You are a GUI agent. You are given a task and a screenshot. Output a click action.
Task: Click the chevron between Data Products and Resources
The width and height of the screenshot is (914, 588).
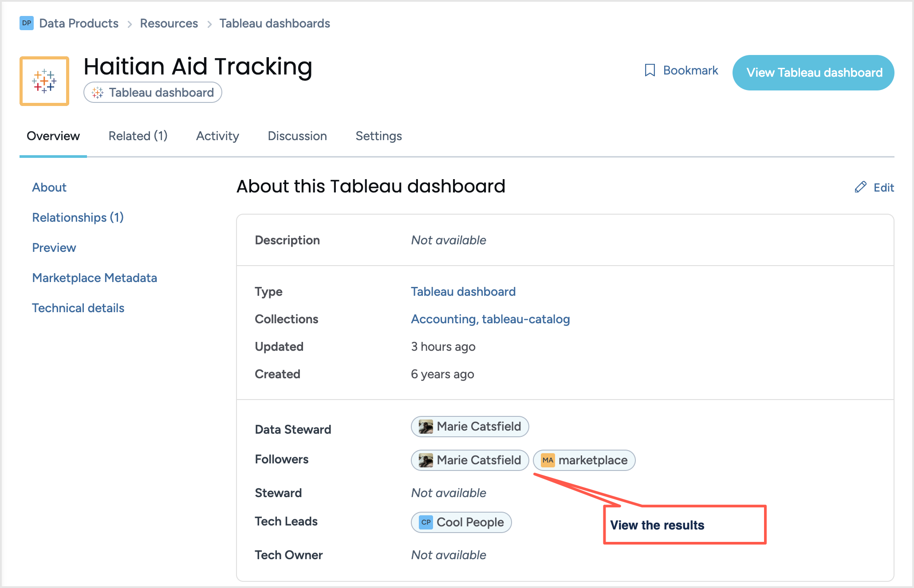130,24
